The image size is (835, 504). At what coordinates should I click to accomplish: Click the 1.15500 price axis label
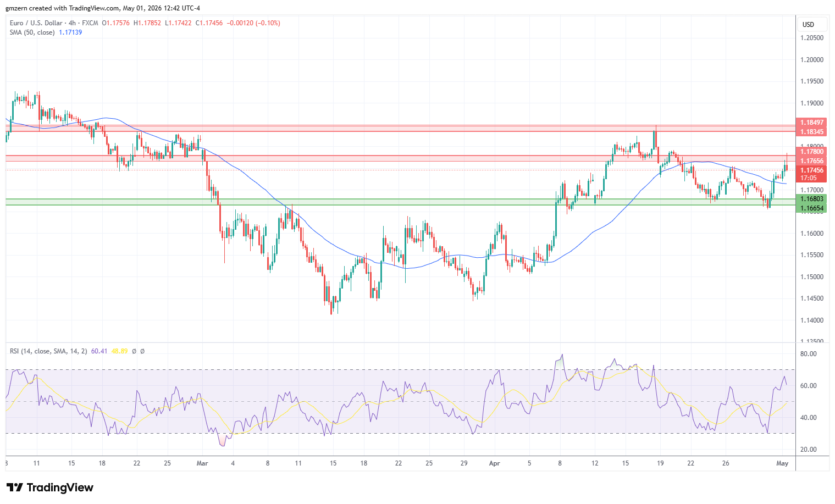[812, 255]
